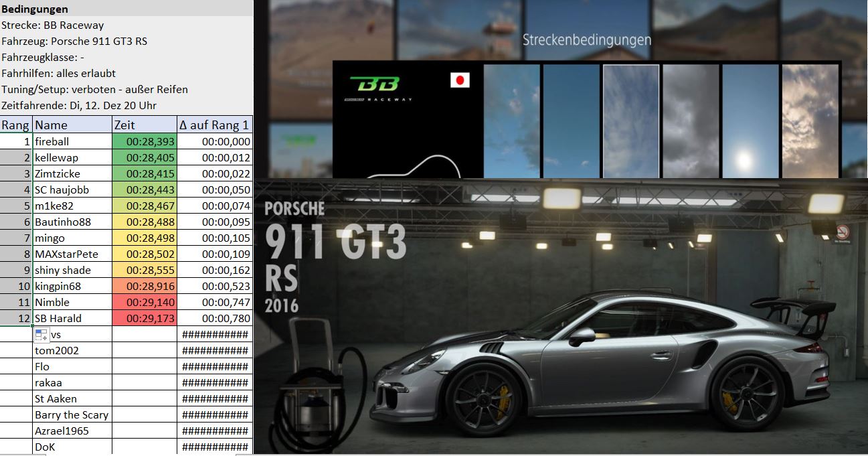Select the time cell 00:28,555
This screenshot has width=868, height=456.
click(x=145, y=270)
